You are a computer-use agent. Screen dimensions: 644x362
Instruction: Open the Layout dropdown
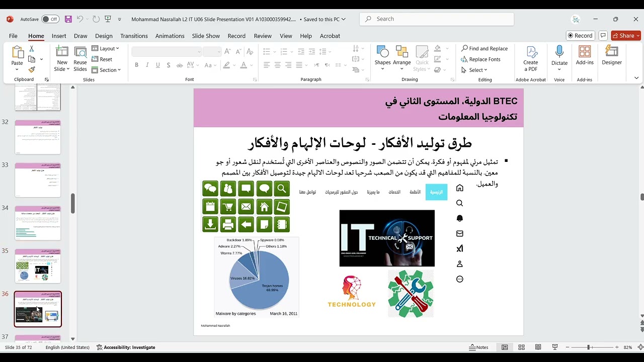point(106,49)
